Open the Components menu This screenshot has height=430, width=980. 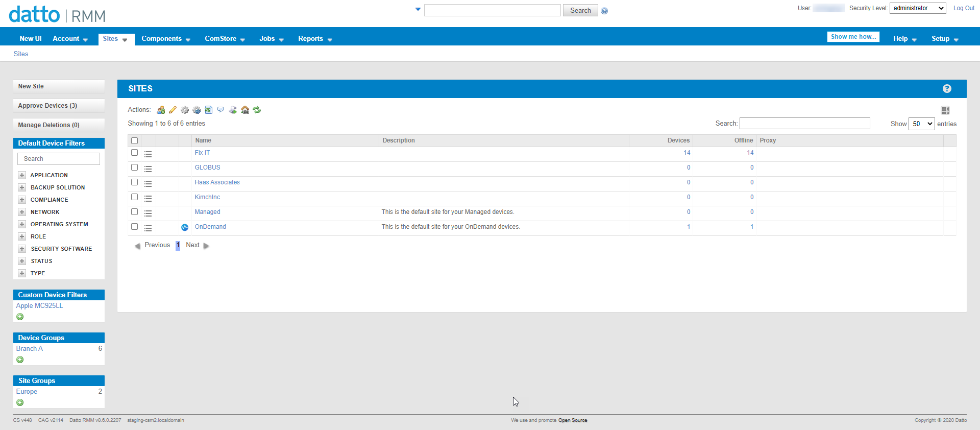coord(166,39)
